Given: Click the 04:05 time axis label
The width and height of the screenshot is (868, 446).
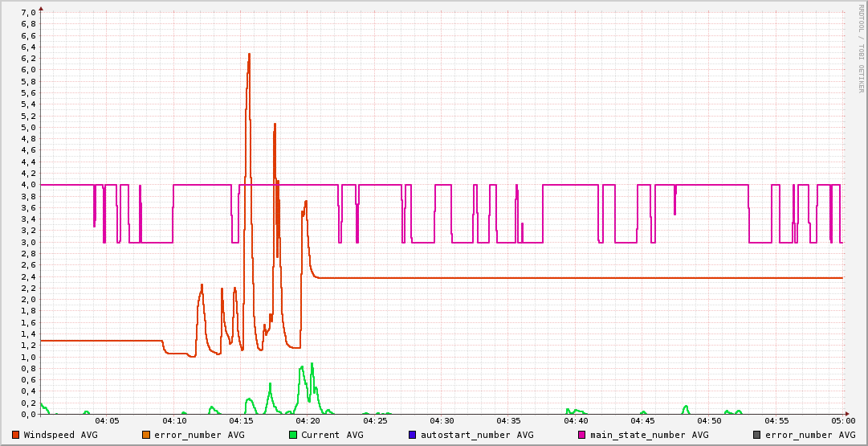Looking at the screenshot, I should tap(107, 421).
